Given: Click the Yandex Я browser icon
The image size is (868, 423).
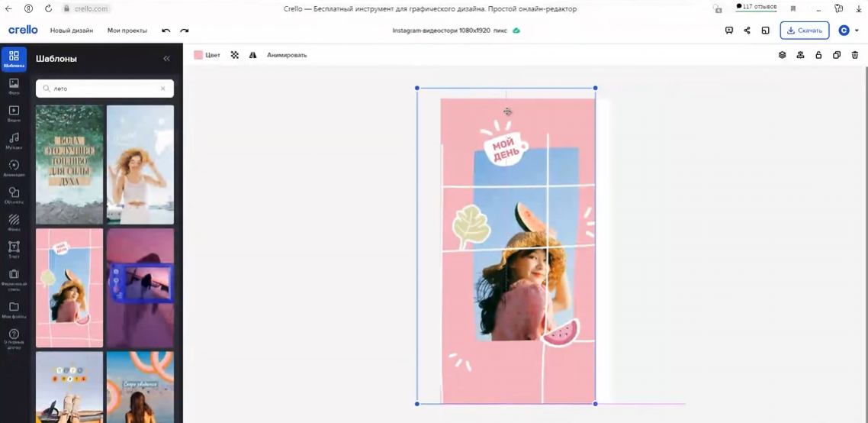Looking at the screenshot, I should point(29,8).
